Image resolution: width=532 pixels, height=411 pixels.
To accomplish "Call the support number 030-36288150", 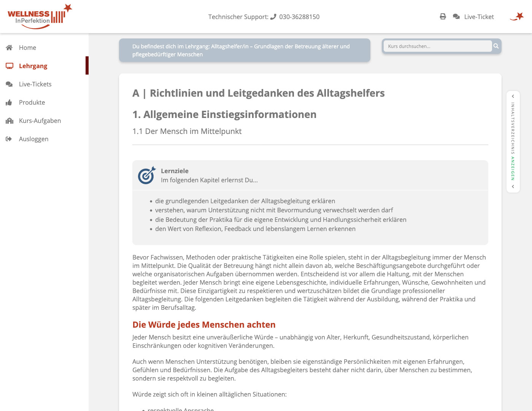I will point(299,17).
